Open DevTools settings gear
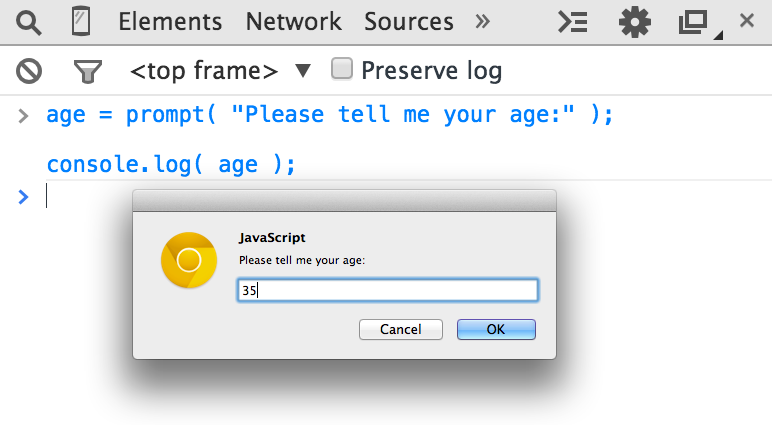This screenshot has height=425, width=772. point(634,21)
